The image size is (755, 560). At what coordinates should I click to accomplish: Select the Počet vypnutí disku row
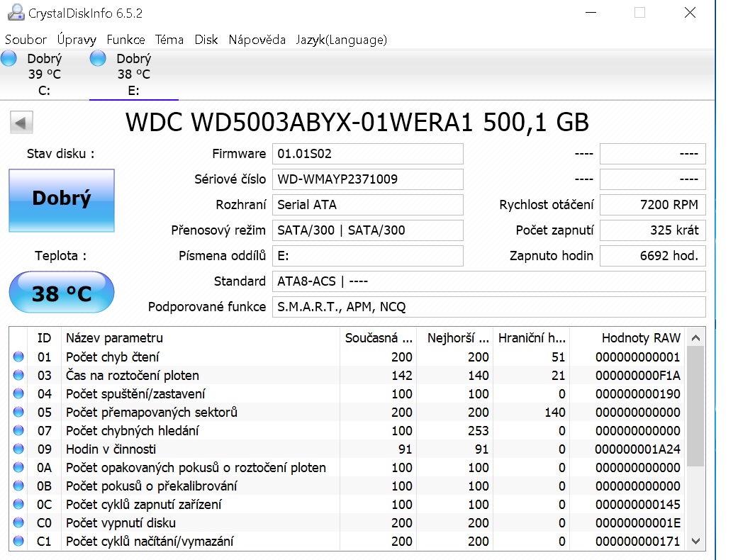347,522
